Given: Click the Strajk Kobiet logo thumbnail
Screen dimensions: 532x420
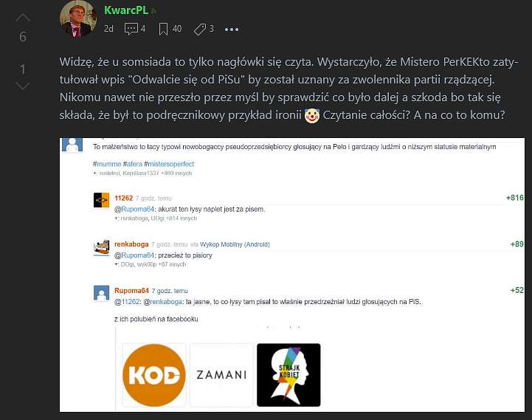Looking at the screenshot, I should click(289, 375).
